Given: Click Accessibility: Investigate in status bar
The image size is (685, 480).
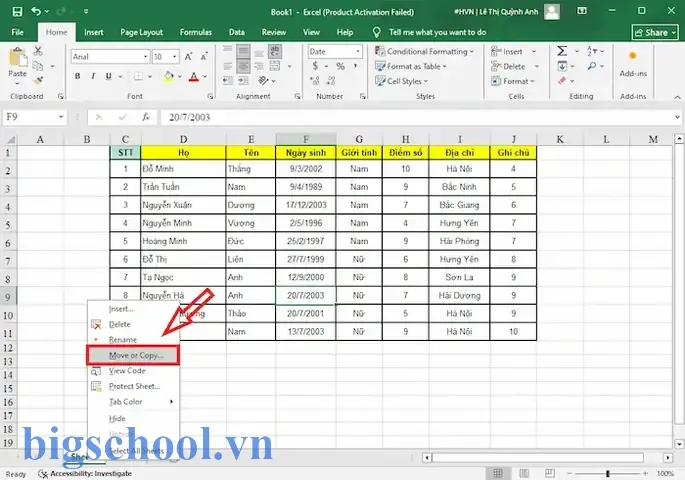Looking at the screenshot, I should coord(86,473).
